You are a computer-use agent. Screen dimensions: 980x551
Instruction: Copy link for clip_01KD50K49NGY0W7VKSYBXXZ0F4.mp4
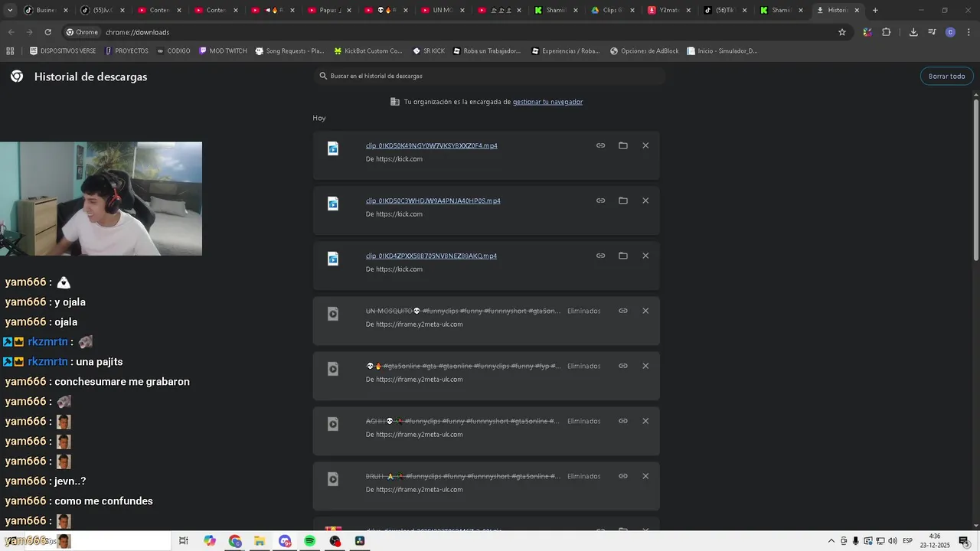(x=601, y=145)
